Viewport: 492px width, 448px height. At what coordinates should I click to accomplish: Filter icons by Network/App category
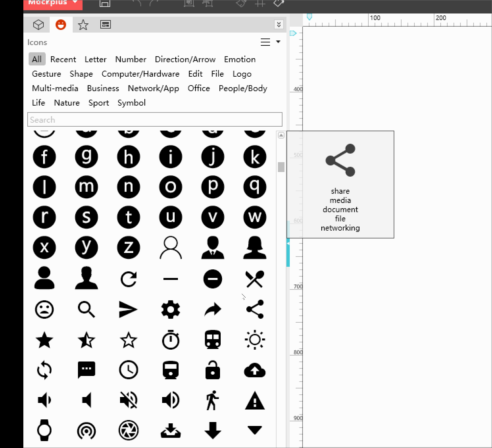153,88
